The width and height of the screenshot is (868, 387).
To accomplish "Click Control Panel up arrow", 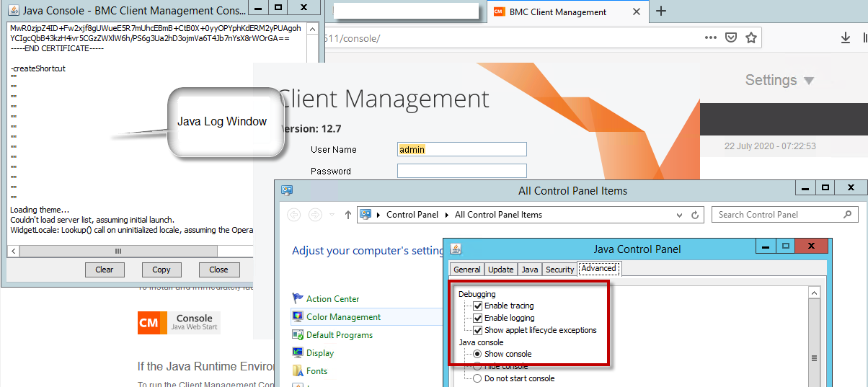I will click(x=348, y=215).
